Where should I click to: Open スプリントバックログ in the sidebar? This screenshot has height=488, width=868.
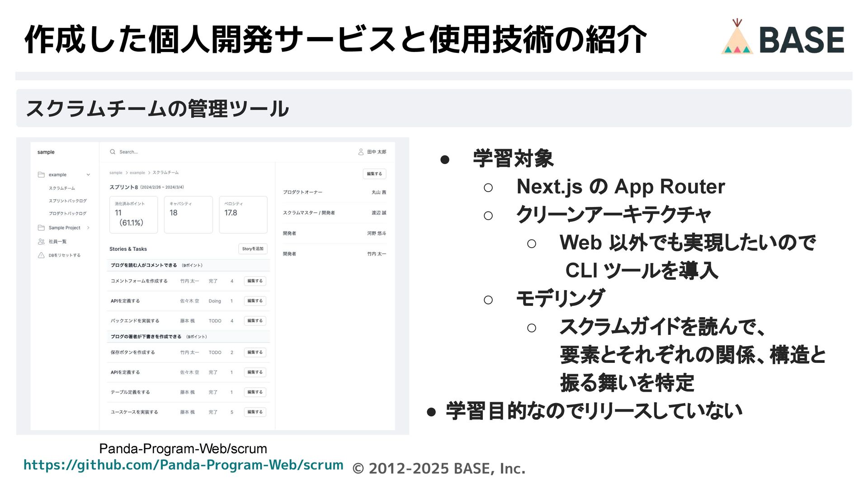point(68,201)
